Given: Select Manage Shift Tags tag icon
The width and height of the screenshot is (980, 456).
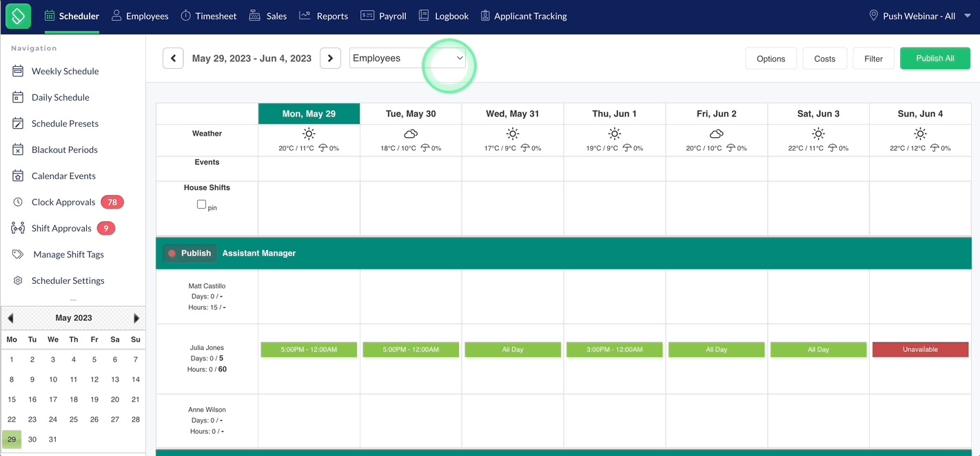Looking at the screenshot, I should click(x=18, y=254).
